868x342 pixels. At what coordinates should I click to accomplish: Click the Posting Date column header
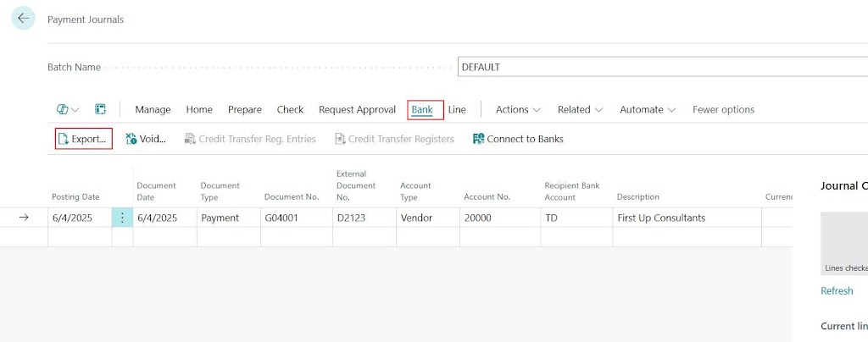click(75, 196)
